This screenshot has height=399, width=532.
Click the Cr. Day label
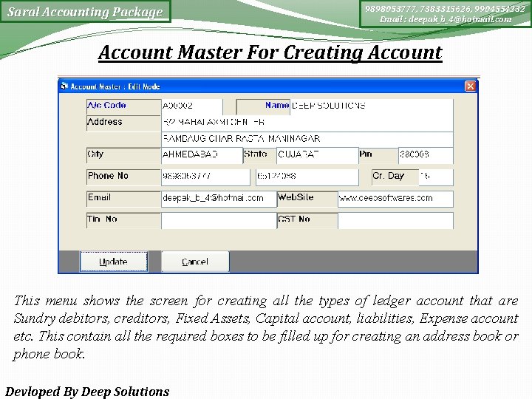pyautogui.click(x=388, y=176)
